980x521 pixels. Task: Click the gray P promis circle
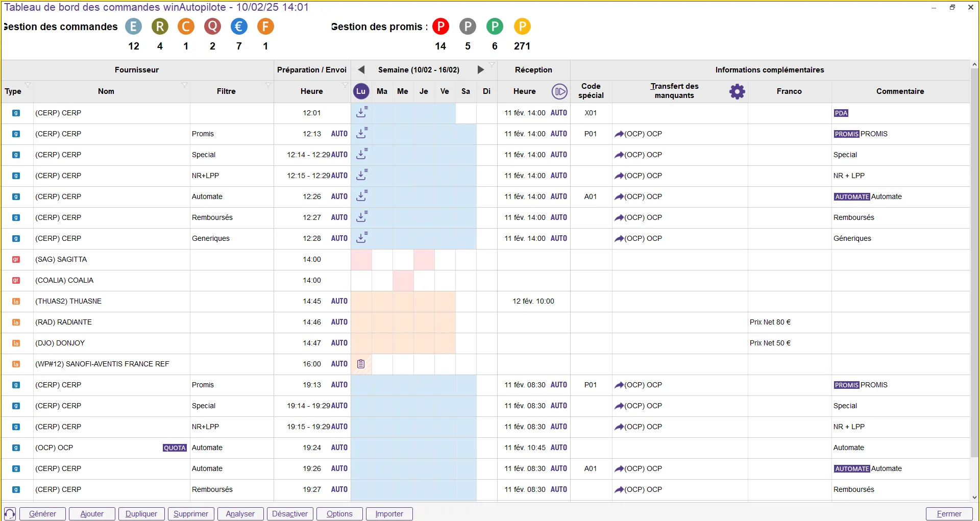tap(468, 27)
